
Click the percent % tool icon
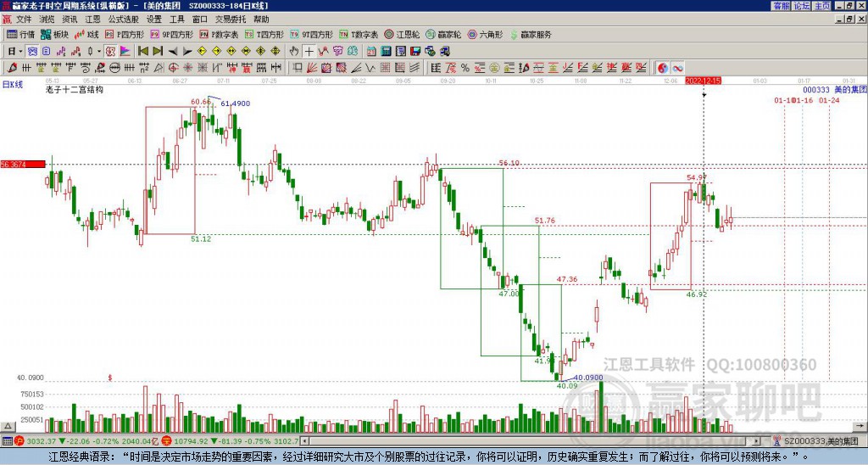point(465,68)
